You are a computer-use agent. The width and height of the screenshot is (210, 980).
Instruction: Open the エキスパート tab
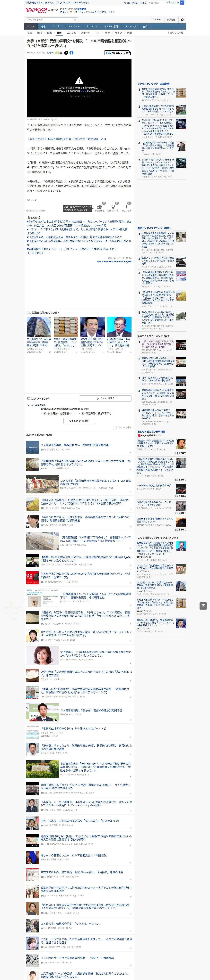point(72,27)
